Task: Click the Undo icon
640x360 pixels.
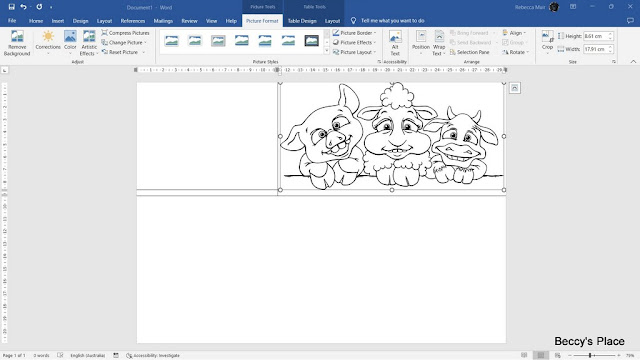Action: 23,7
